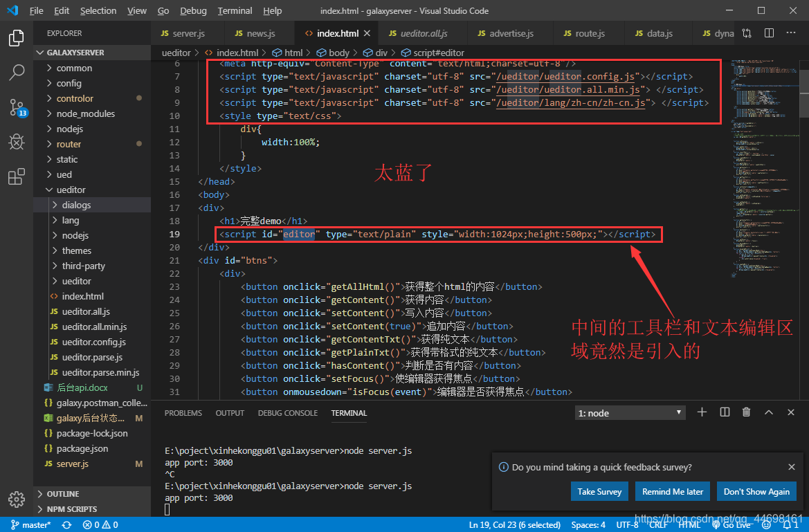Expand the OUTLINE section
Image resolution: width=809 pixels, height=532 pixels.
click(92, 494)
